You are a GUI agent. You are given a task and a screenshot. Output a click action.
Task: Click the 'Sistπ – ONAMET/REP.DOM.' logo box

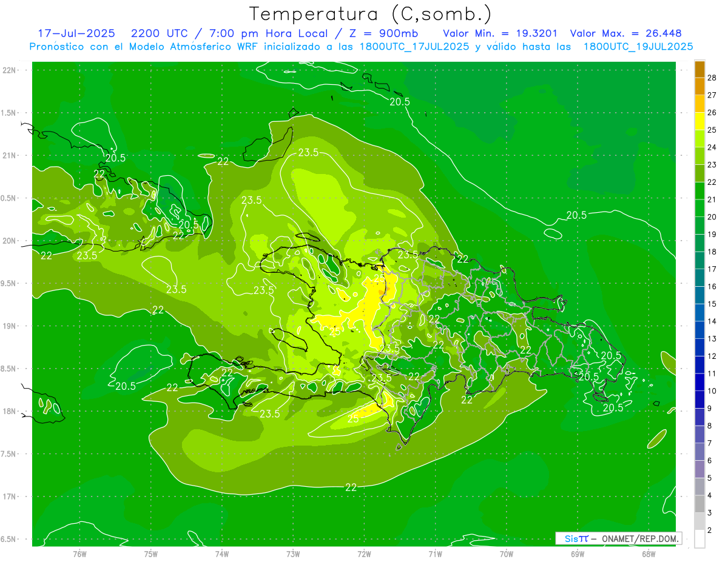618,538
